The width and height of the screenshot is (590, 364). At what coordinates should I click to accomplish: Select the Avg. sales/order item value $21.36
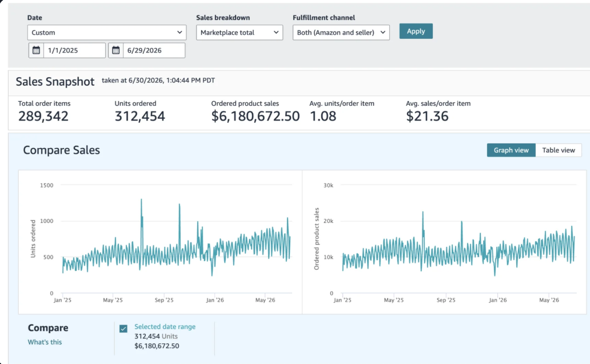(x=427, y=116)
